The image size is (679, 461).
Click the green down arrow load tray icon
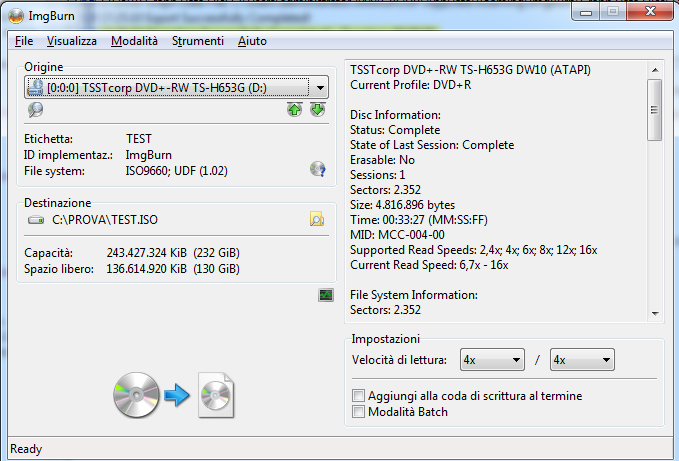click(317, 110)
